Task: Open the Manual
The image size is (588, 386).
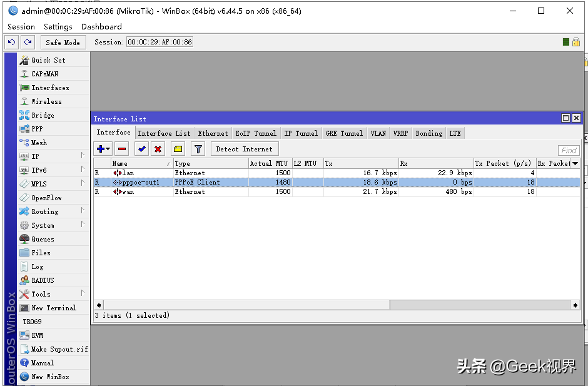Action: click(x=54, y=363)
